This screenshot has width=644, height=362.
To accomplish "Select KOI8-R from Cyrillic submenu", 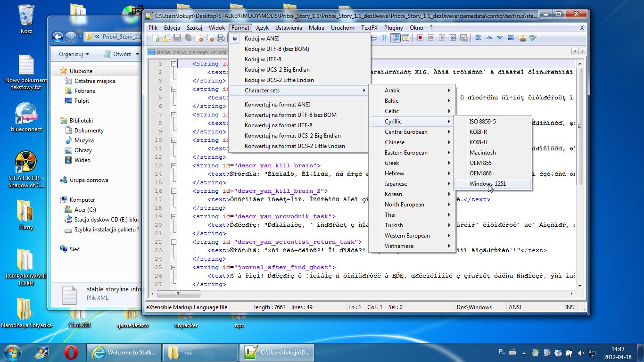I will (x=493, y=132).
